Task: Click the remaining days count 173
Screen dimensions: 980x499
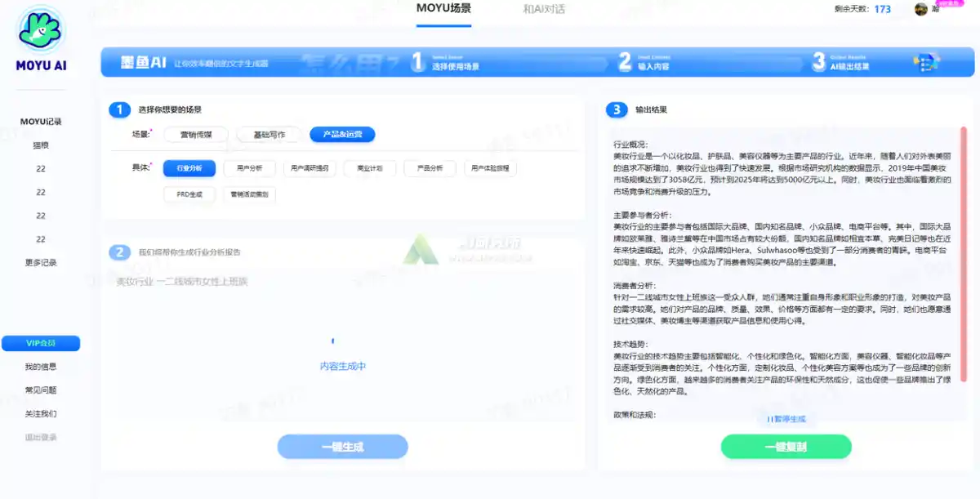Action: coord(882,9)
